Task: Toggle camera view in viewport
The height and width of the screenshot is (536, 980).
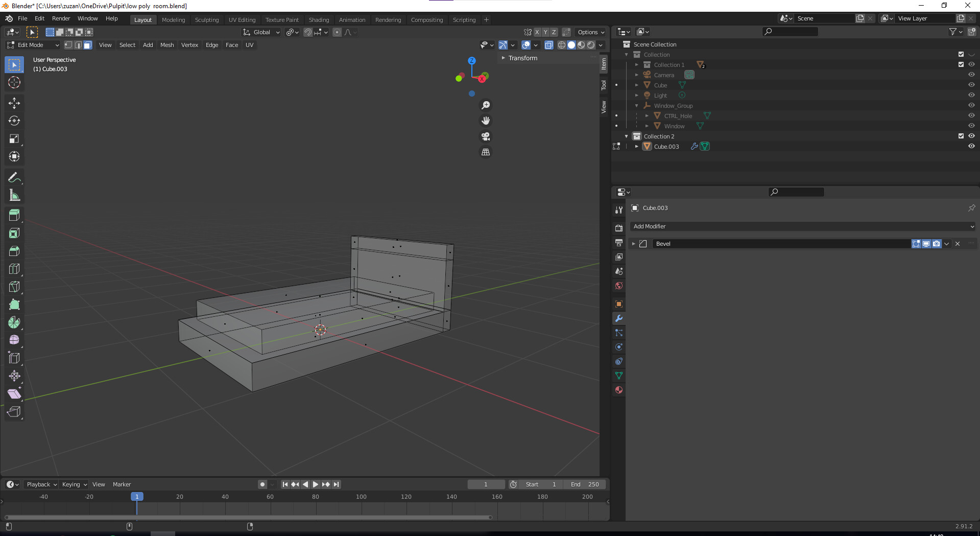Action: [486, 136]
